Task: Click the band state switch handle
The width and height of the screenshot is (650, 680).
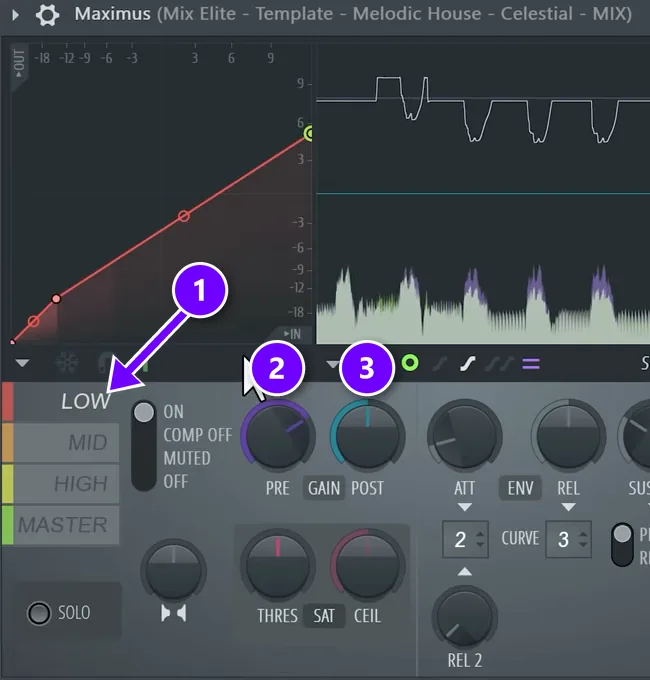Action: point(144,412)
